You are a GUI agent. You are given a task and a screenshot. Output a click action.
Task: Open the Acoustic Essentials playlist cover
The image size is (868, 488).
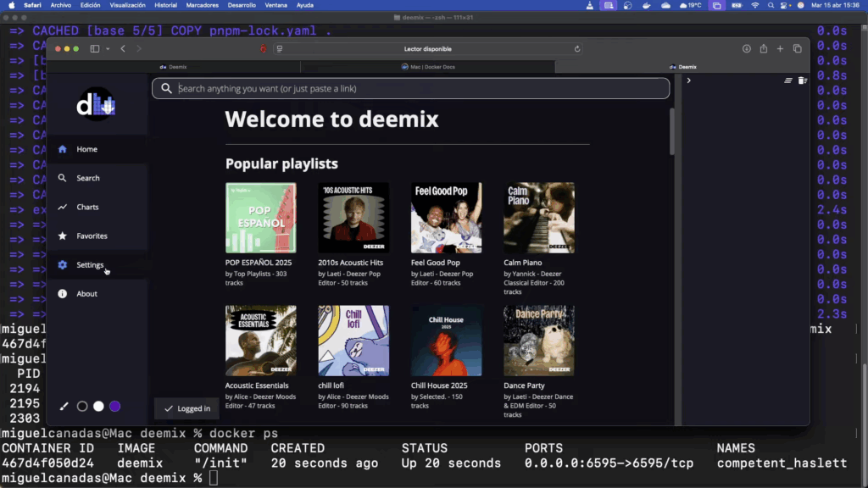click(x=261, y=341)
